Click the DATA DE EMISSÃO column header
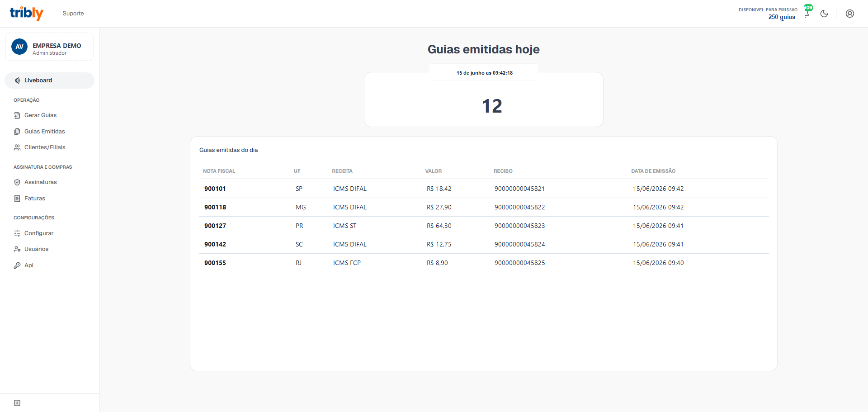 [x=653, y=171]
